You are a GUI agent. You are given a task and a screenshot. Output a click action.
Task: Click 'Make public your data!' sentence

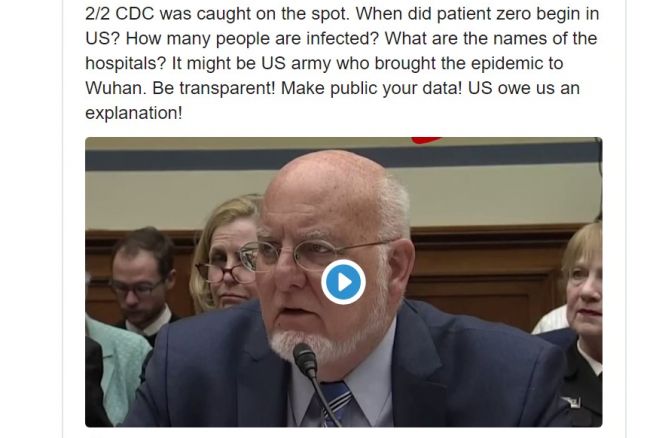point(372,88)
